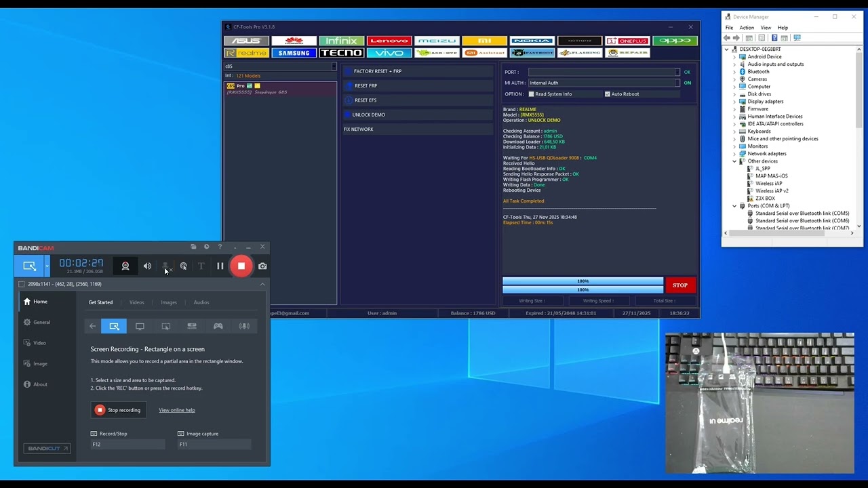
Task: Open Bandicam scheduled recording clock icon
Action: (207, 247)
